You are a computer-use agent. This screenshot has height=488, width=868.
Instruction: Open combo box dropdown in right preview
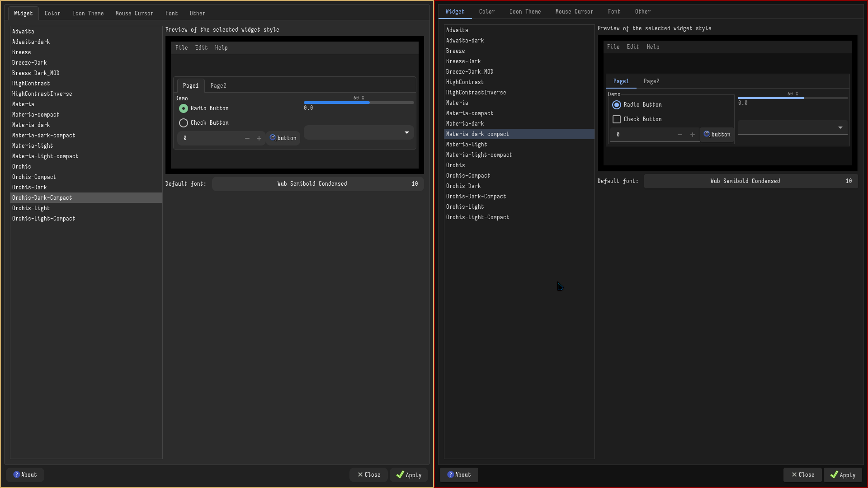pyautogui.click(x=840, y=128)
